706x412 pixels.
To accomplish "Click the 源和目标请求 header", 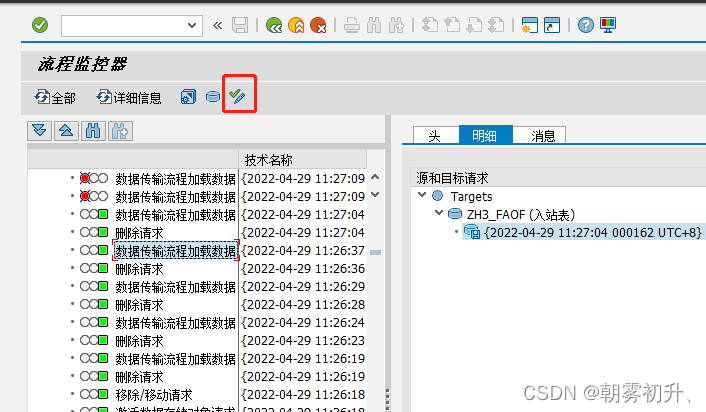I will (x=452, y=178).
